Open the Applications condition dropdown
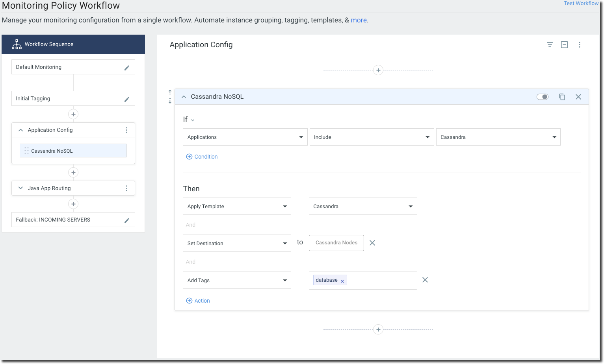The width and height of the screenshot is (604, 364). [x=245, y=137]
